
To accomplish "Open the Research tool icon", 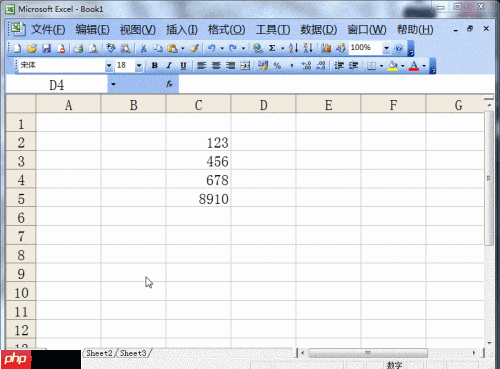I will [125, 48].
